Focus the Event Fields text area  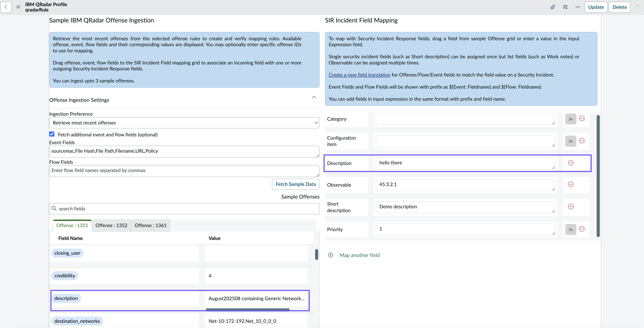(184, 152)
